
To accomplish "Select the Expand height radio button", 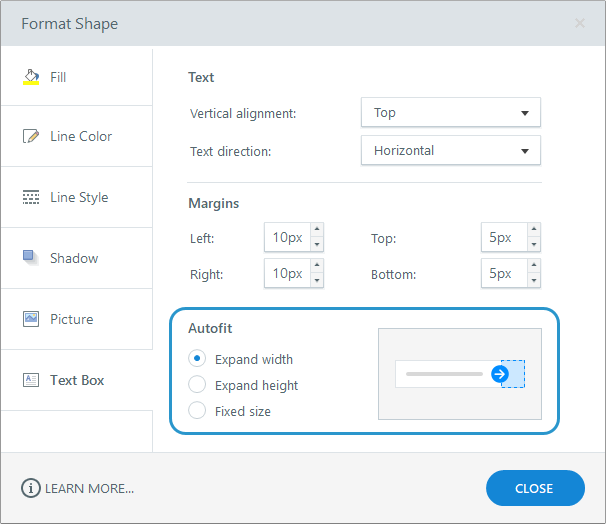I will (x=197, y=384).
